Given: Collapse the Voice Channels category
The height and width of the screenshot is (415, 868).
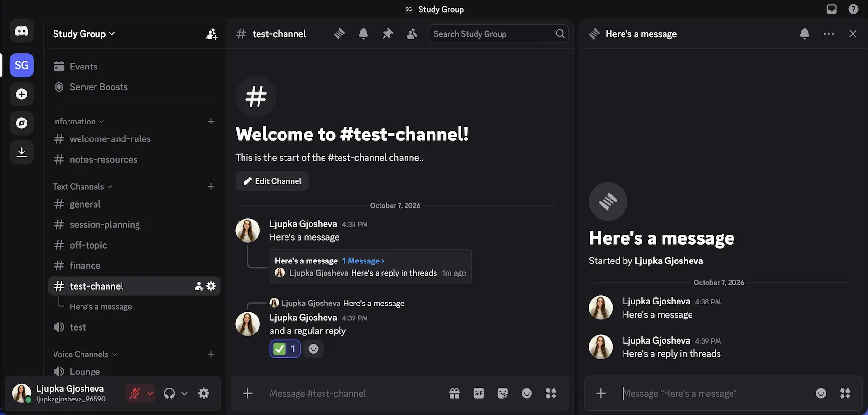Looking at the screenshot, I should click(85, 354).
